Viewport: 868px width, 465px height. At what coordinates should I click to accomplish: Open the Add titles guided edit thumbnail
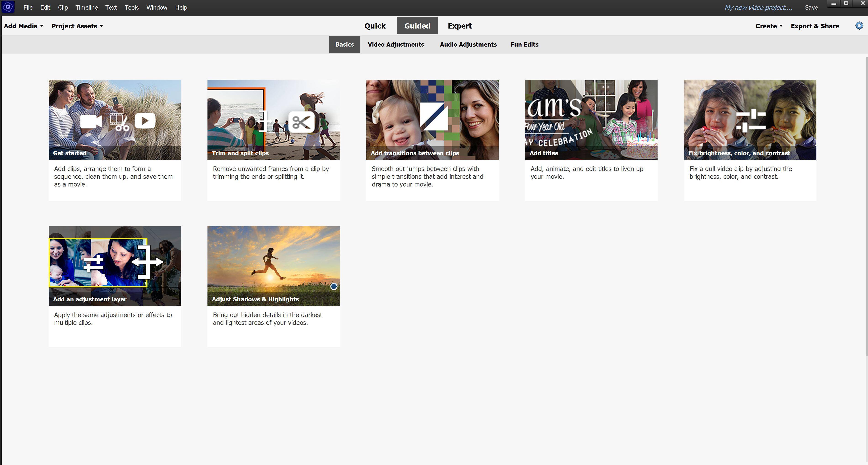(x=591, y=120)
